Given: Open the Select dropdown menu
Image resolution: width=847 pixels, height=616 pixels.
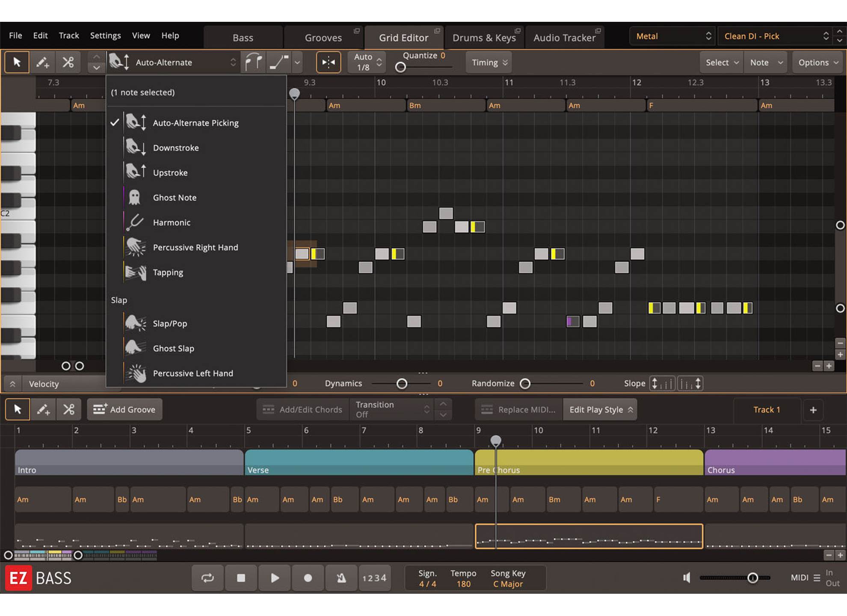Looking at the screenshot, I should [721, 62].
